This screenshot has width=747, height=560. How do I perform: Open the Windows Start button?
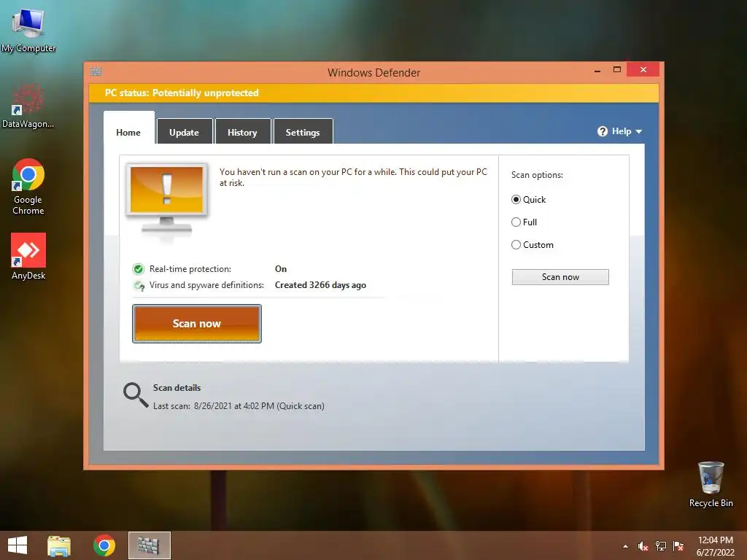click(18, 545)
